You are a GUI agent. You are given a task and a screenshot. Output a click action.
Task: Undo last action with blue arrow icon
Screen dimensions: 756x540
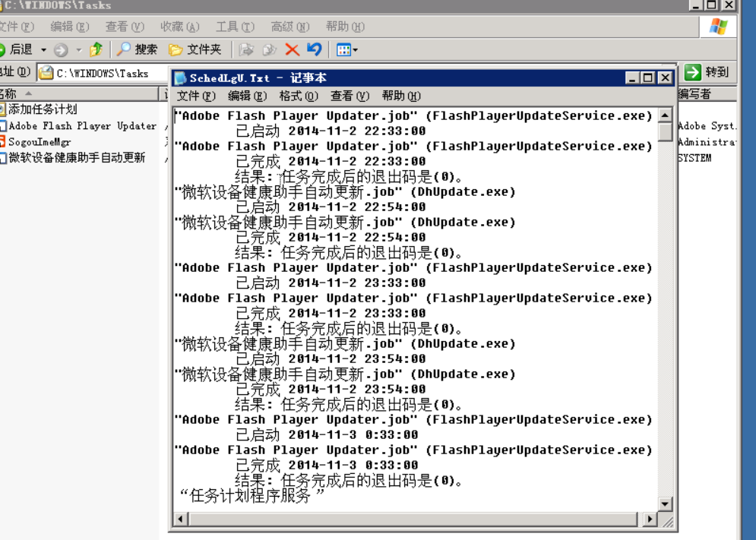tap(314, 49)
